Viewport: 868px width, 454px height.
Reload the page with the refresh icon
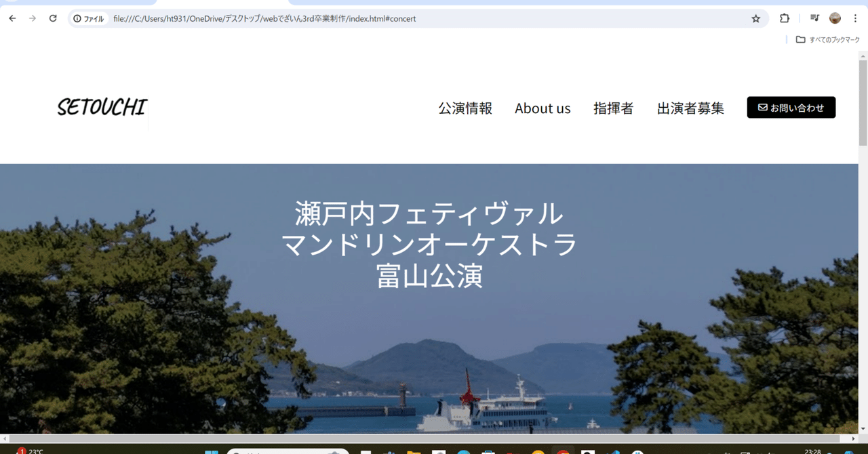tap(52, 18)
